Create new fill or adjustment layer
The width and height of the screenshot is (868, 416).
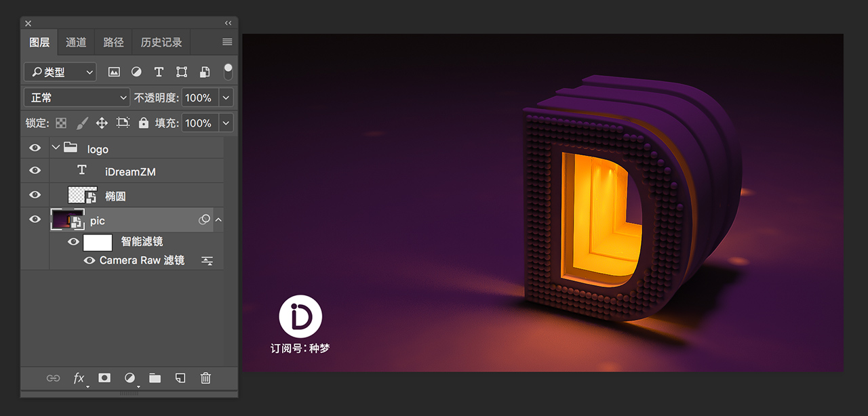(x=130, y=378)
